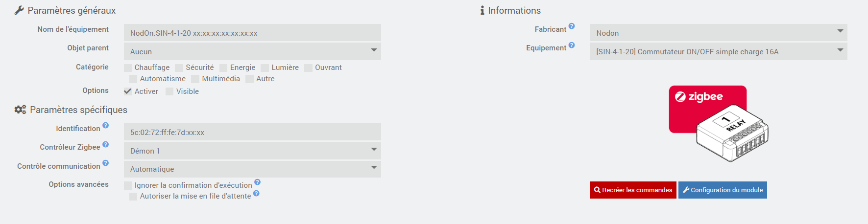Open Contrôleur Zigbee dropdown showing Démon 1
The image size is (868, 224).
coord(252,151)
